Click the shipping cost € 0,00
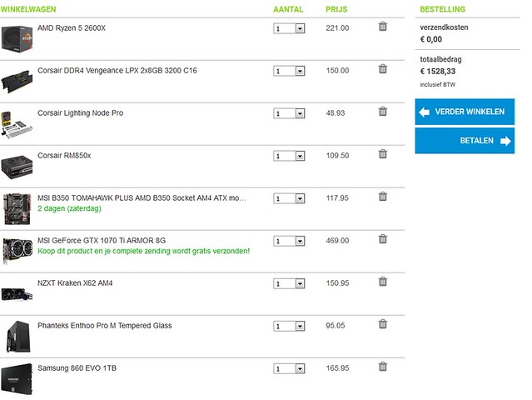Viewport: 532px width, 400px height. [x=431, y=39]
